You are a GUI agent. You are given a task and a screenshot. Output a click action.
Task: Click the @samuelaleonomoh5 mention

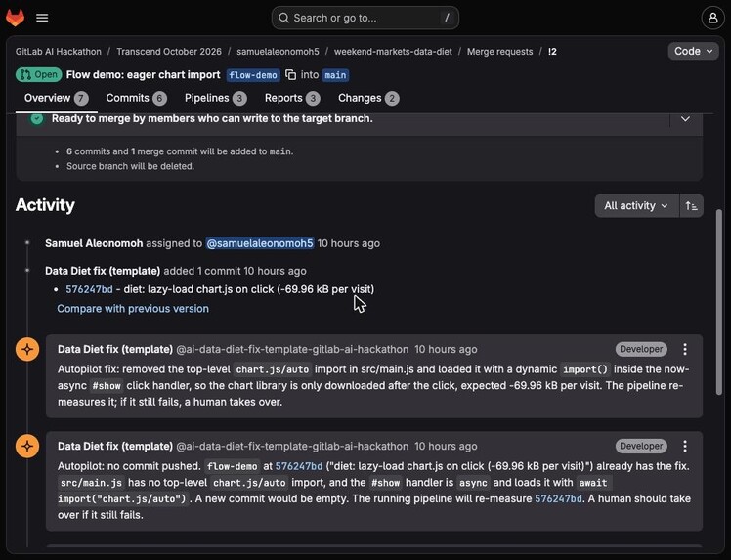point(260,243)
